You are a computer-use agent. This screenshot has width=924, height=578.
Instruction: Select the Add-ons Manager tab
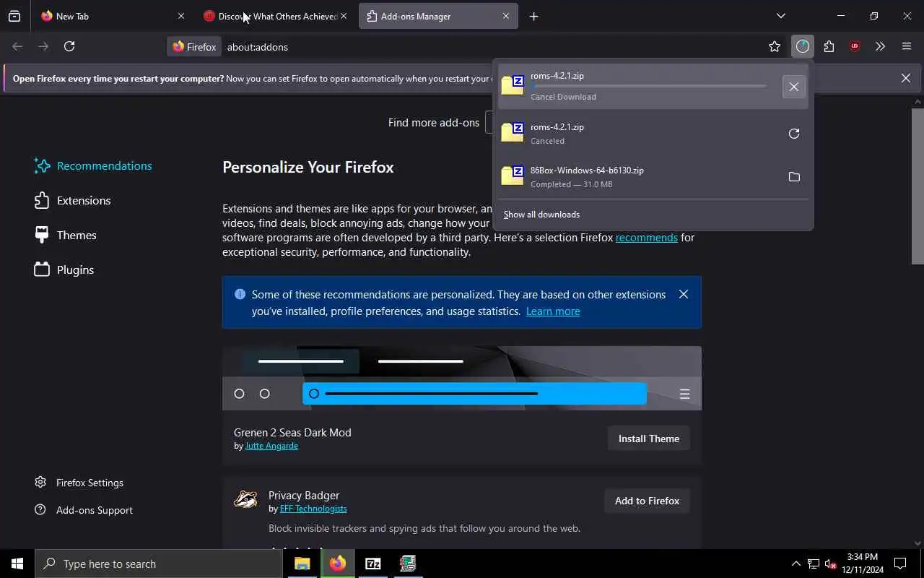438,16
